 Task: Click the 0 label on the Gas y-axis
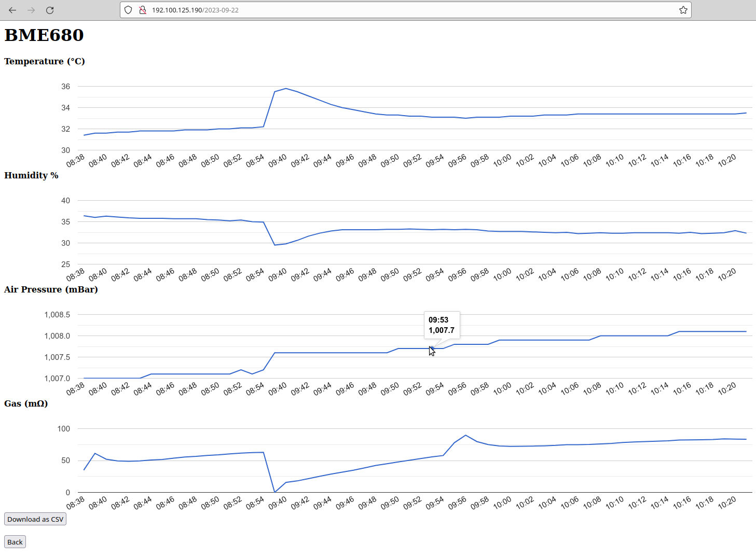coord(67,493)
